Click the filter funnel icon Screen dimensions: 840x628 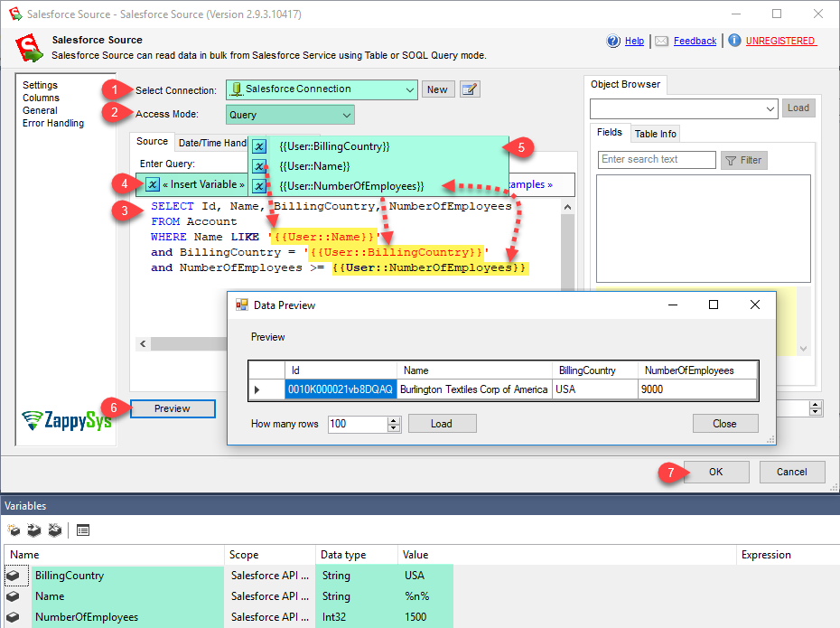click(x=730, y=160)
